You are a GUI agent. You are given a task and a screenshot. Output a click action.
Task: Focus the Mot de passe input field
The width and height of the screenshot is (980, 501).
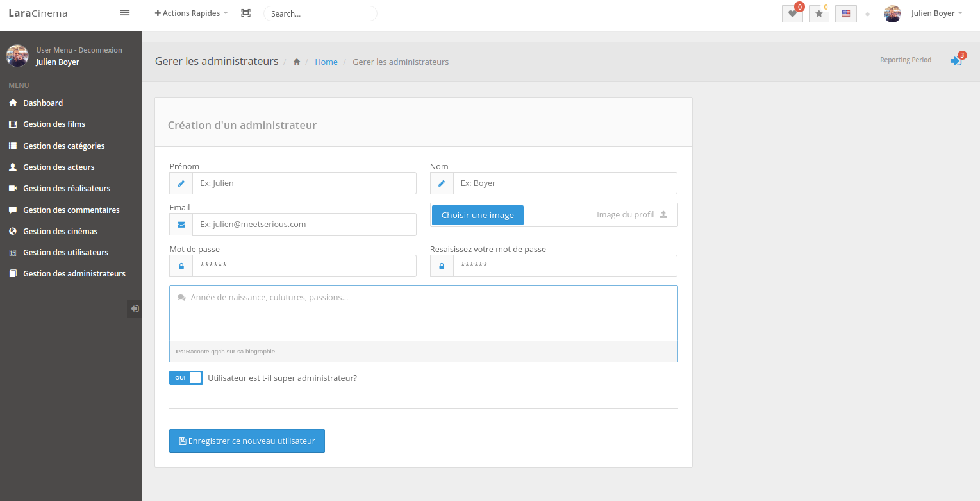click(304, 266)
